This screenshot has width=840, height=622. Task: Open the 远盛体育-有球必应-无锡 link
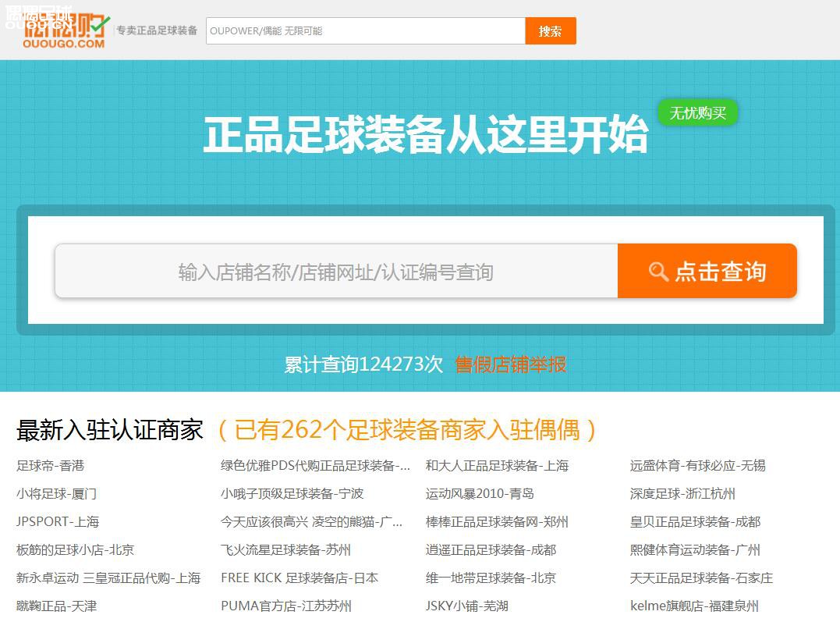[x=696, y=466]
